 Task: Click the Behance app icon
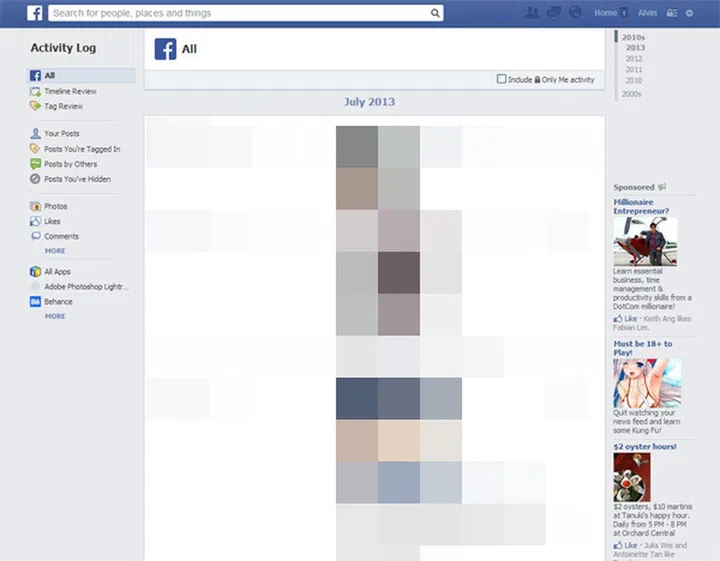35,302
